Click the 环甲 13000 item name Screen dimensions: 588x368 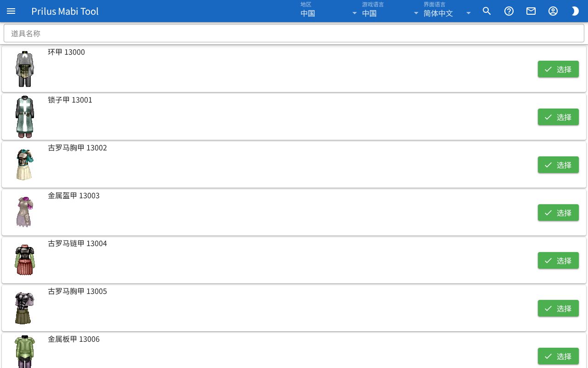(x=66, y=52)
